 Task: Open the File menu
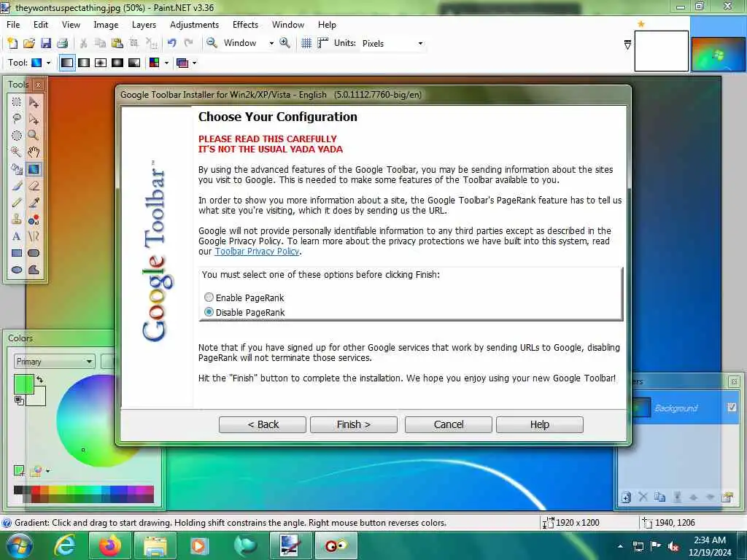coord(13,25)
